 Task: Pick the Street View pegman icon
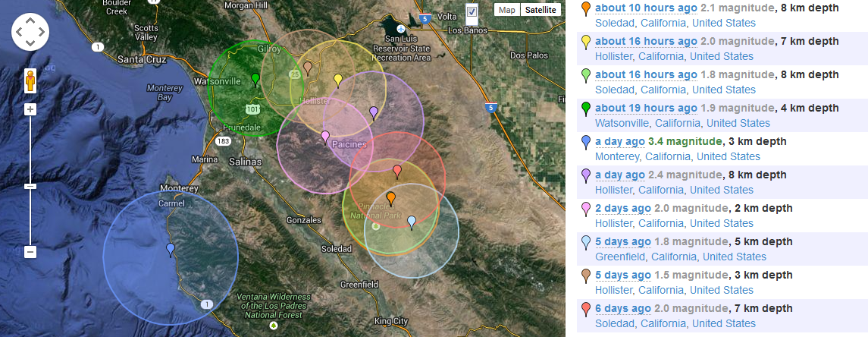pyautogui.click(x=30, y=80)
